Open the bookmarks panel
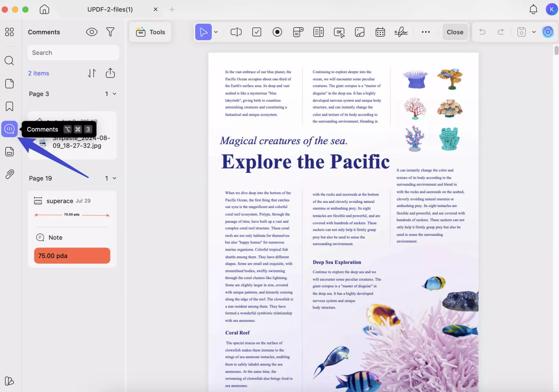Viewport: 559px width, 392px height. pos(10,106)
